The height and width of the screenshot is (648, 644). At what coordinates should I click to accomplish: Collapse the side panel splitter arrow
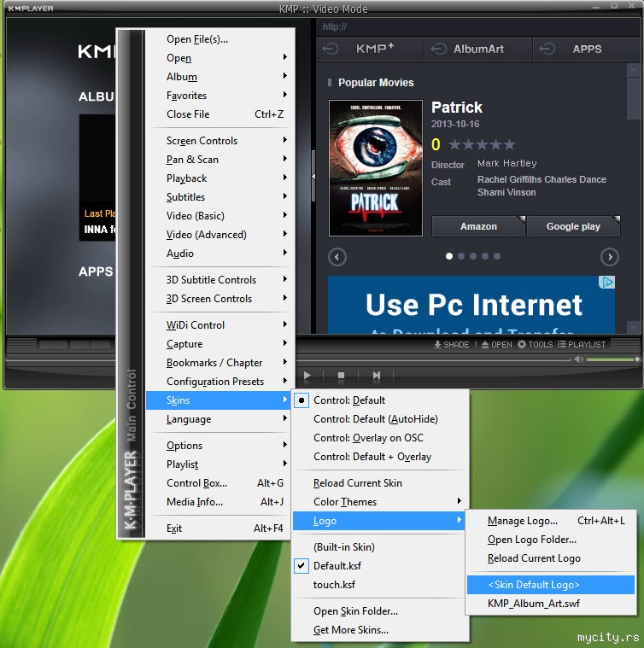coord(313,176)
